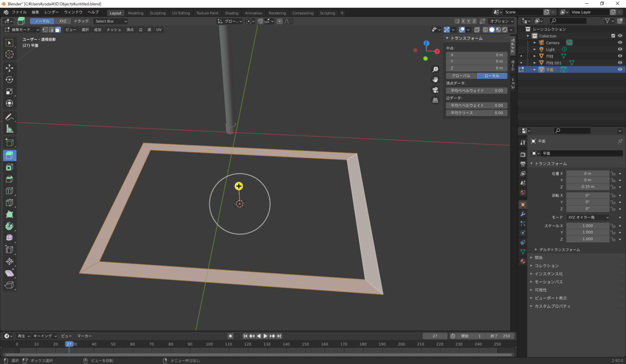Click the グローバル button
The width and height of the screenshot is (626, 364).
click(x=461, y=76)
